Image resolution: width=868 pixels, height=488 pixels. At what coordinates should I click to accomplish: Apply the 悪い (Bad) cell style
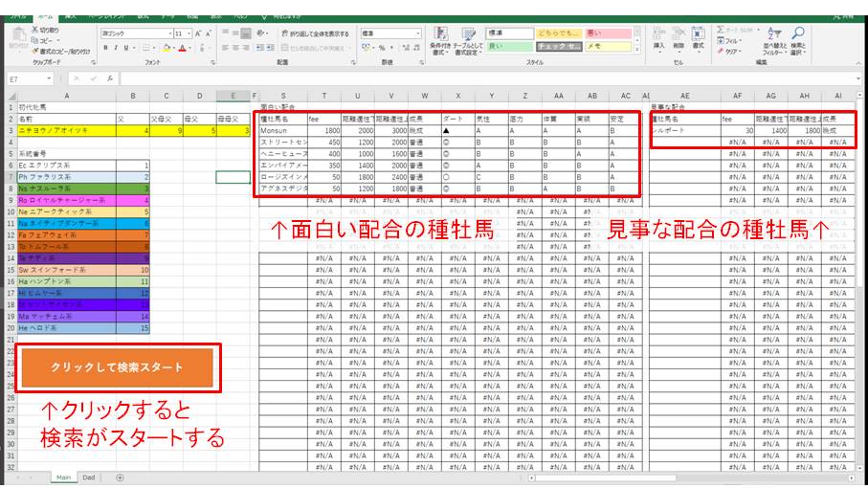(x=609, y=33)
